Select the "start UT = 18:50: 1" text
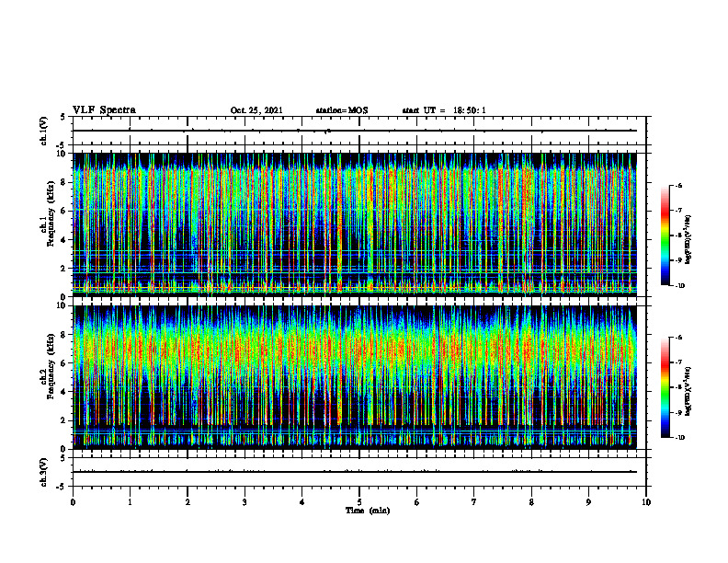728x563 pixels. click(444, 110)
